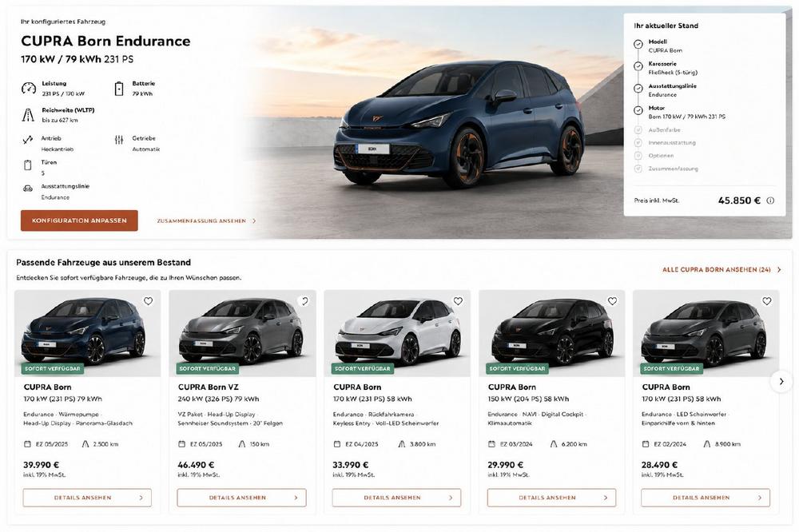Click mileage icon next to 6.200 km
The height and width of the screenshot is (532, 799).
(x=554, y=444)
